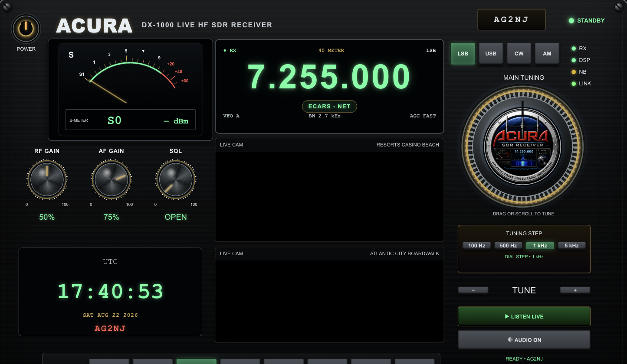627x364 pixels.
Task: Choose the 5 kHz tuning step
Action: click(x=571, y=246)
